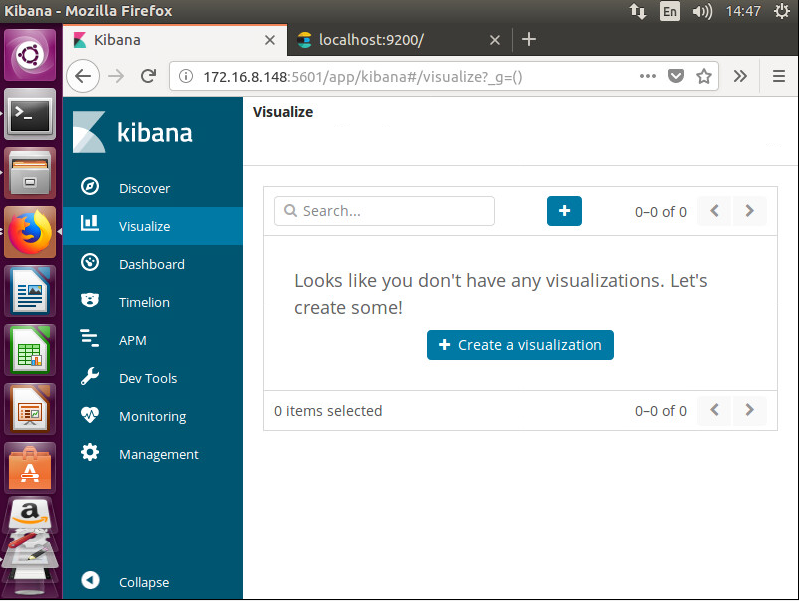Screen dimensions: 799x601
Task: Go to next page in bottom pagination
Action: [x=749, y=410]
